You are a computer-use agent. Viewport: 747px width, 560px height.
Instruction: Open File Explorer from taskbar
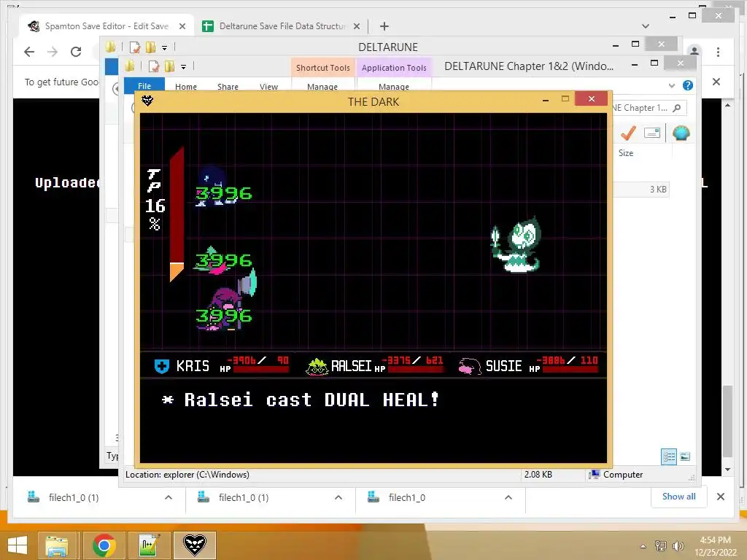pyautogui.click(x=57, y=545)
